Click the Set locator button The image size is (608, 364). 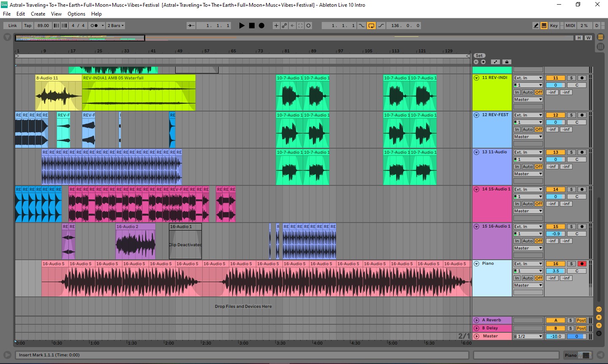pyautogui.click(x=479, y=56)
